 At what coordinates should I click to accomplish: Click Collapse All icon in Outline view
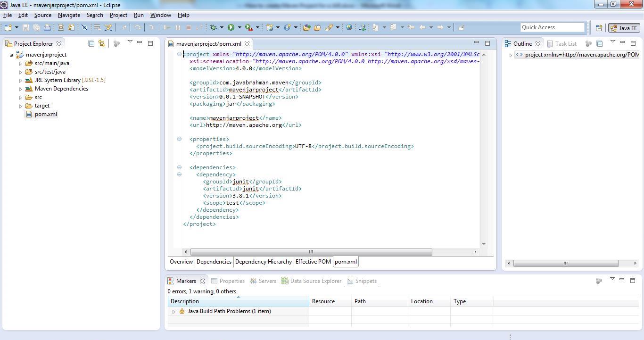[600, 43]
